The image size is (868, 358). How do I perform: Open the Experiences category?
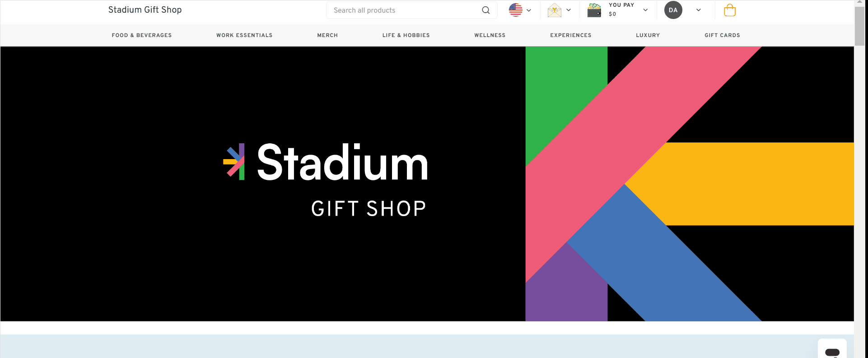571,35
